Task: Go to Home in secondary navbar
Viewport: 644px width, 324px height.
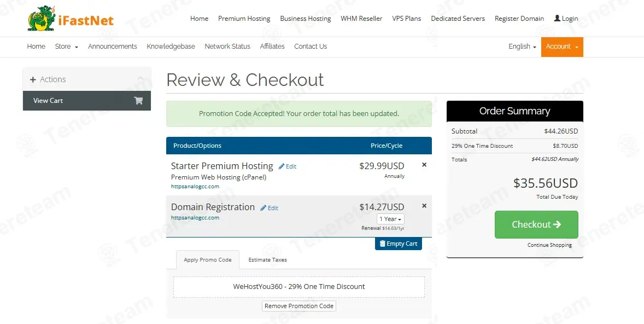Action: pos(36,47)
